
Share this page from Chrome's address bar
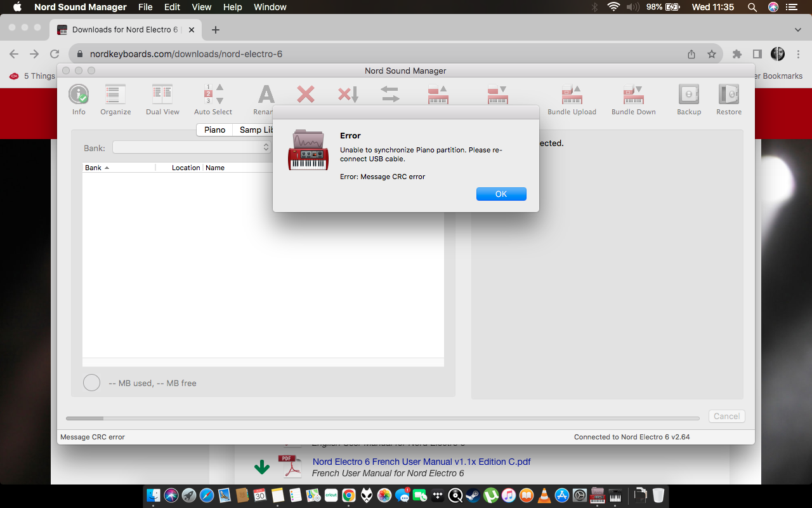[691, 54]
